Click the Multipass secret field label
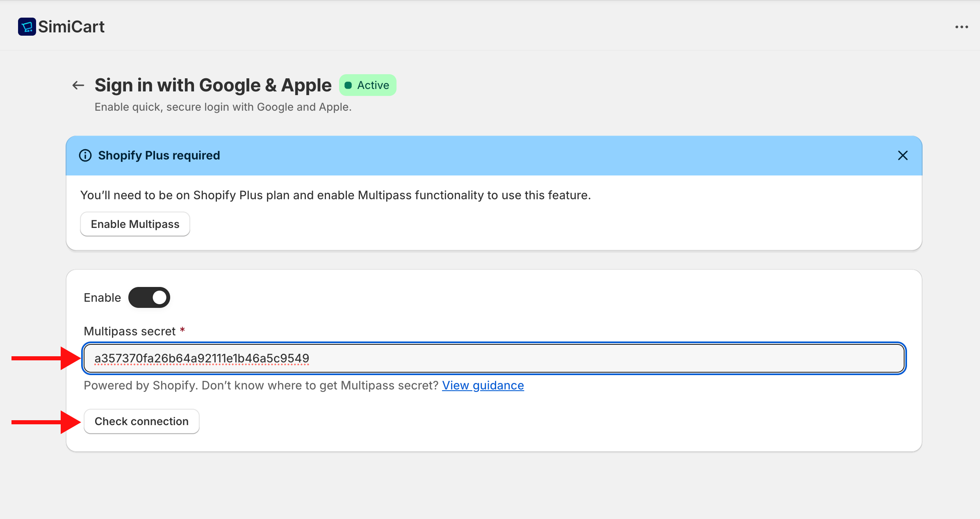 point(130,331)
